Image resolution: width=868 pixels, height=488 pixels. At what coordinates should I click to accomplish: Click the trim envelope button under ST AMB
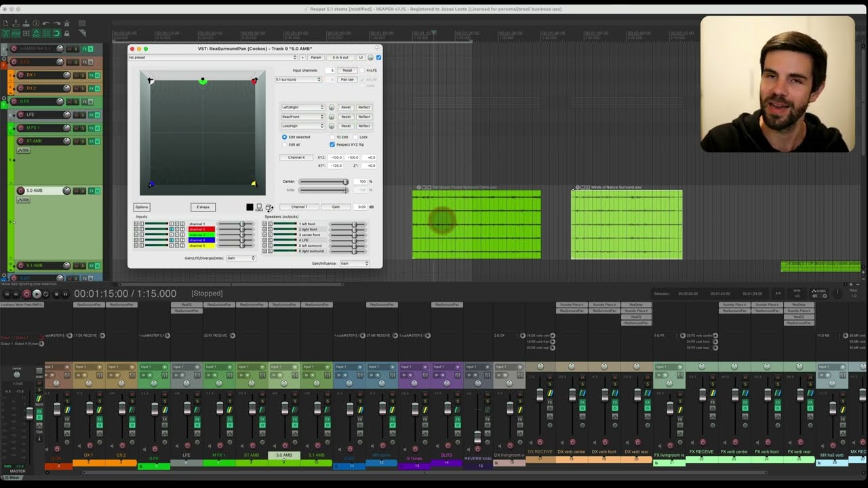23,150
